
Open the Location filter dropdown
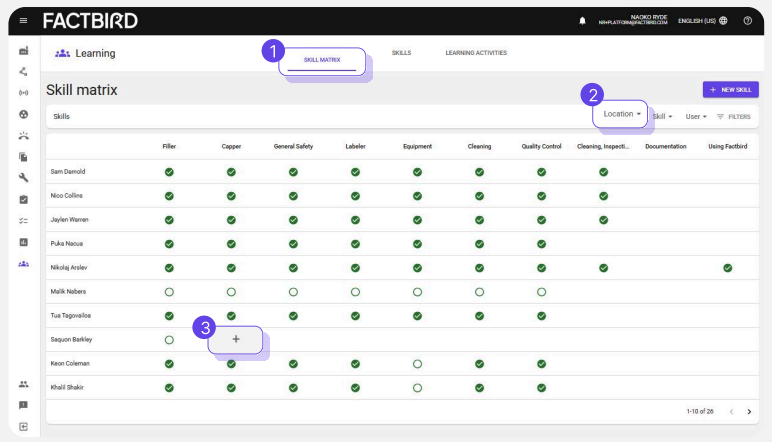pos(622,114)
